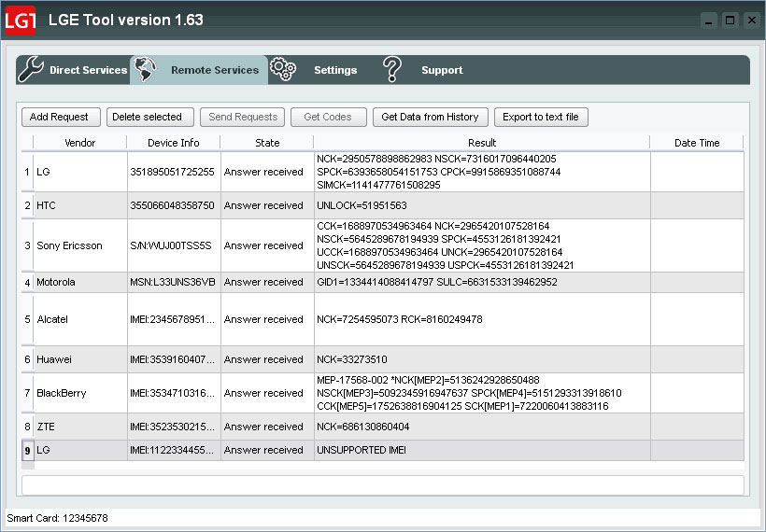Click the Add Request button
The image size is (766, 532).
click(x=61, y=118)
